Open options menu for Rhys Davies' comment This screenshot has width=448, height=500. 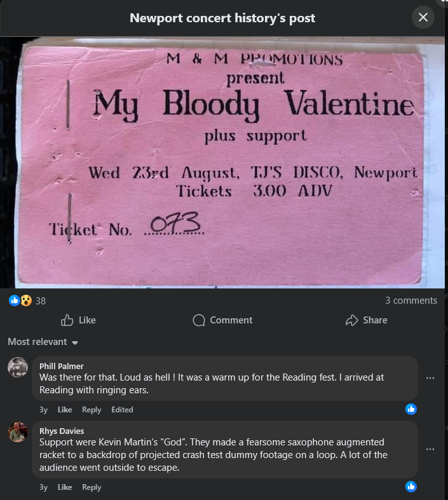pos(430,449)
